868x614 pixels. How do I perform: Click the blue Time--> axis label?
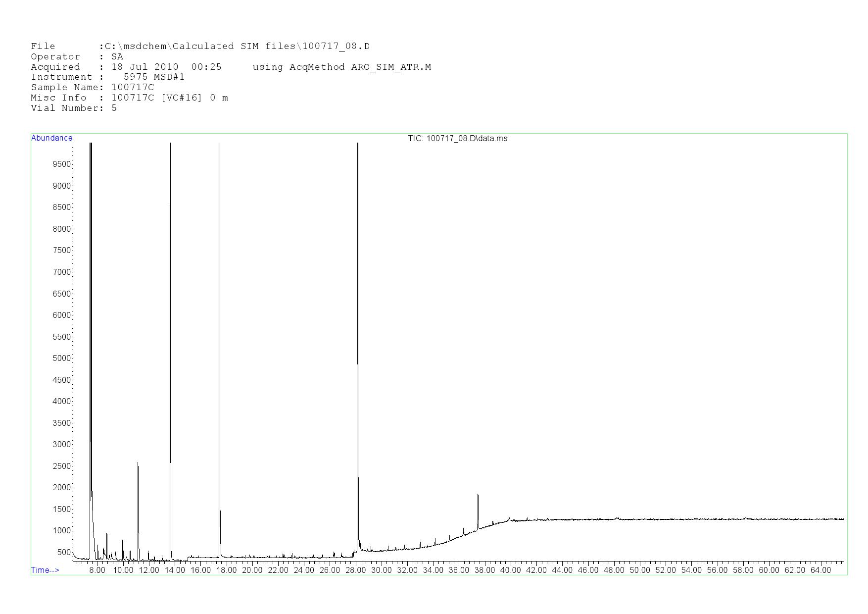pos(45,570)
